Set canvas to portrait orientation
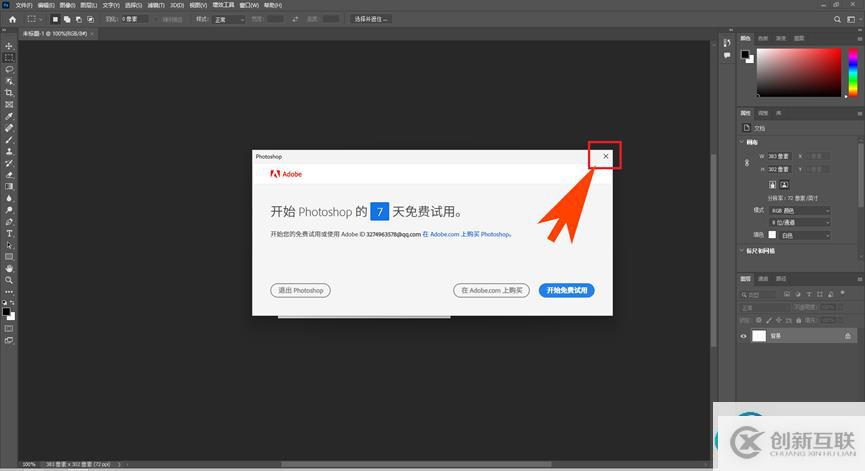 [x=772, y=185]
